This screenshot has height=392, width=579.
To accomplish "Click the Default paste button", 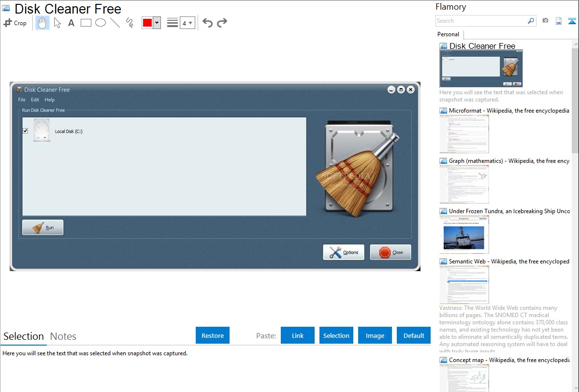I will point(414,335).
